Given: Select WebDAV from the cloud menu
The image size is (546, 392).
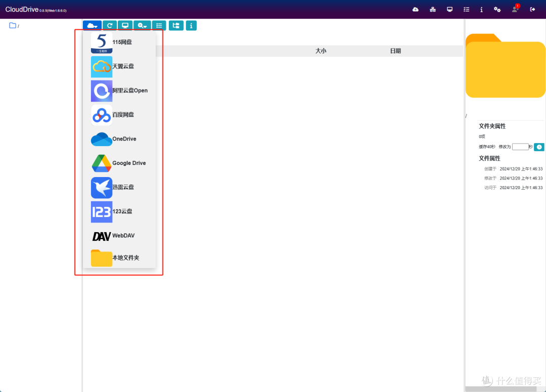Looking at the screenshot, I should click(x=119, y=236).
